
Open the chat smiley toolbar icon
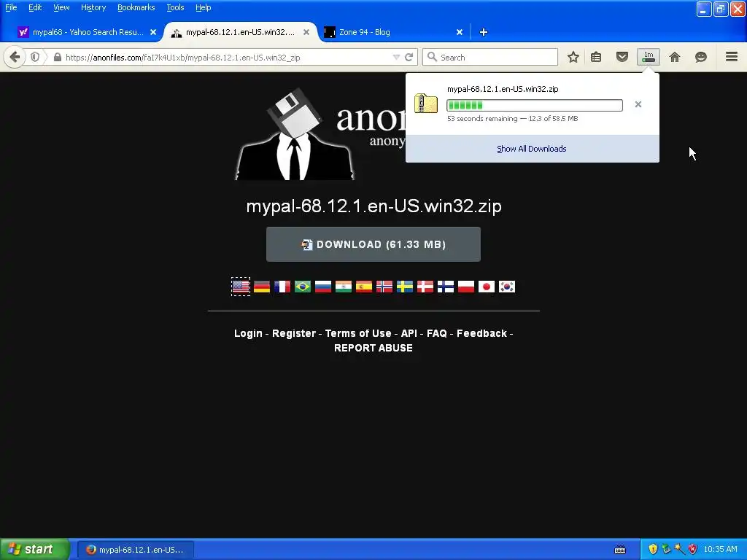(701, 57)
